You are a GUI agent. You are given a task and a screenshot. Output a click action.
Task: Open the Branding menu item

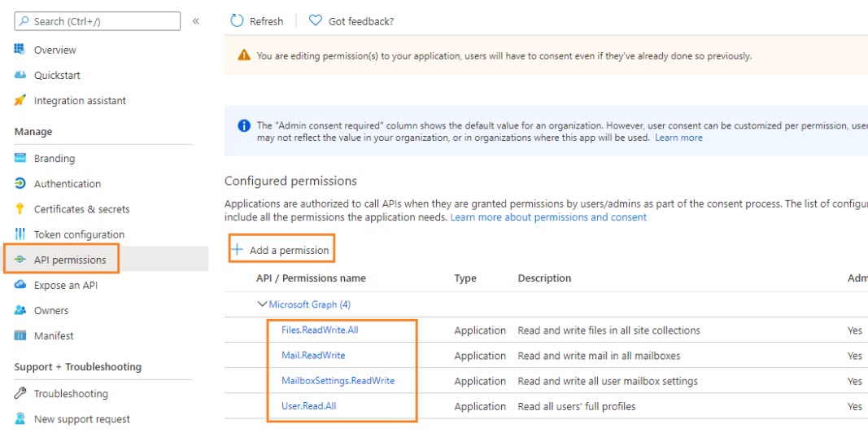point(55,159)
